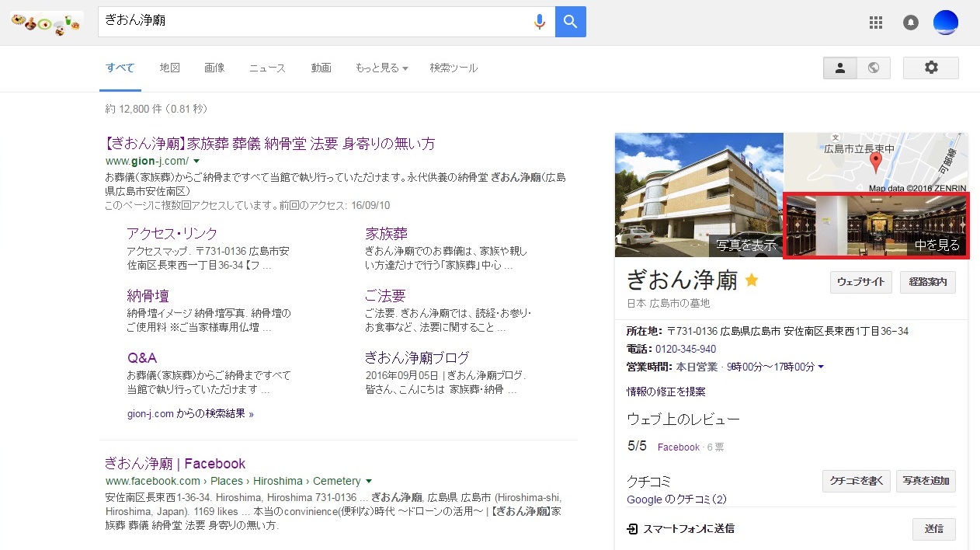Viewport: 980px width, 550px height.
Task: Click the 日本 広島市の墓地 subtitle
Action: coord(669,303)
